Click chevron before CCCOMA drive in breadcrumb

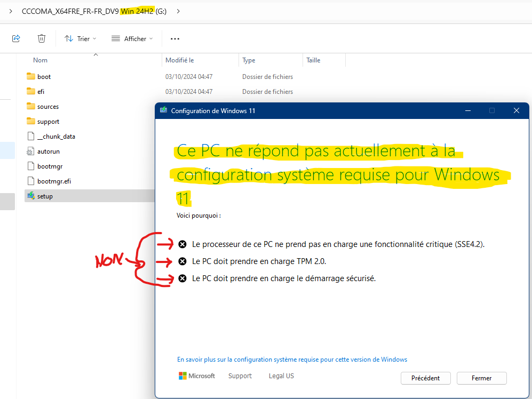(x=11, y=11)
